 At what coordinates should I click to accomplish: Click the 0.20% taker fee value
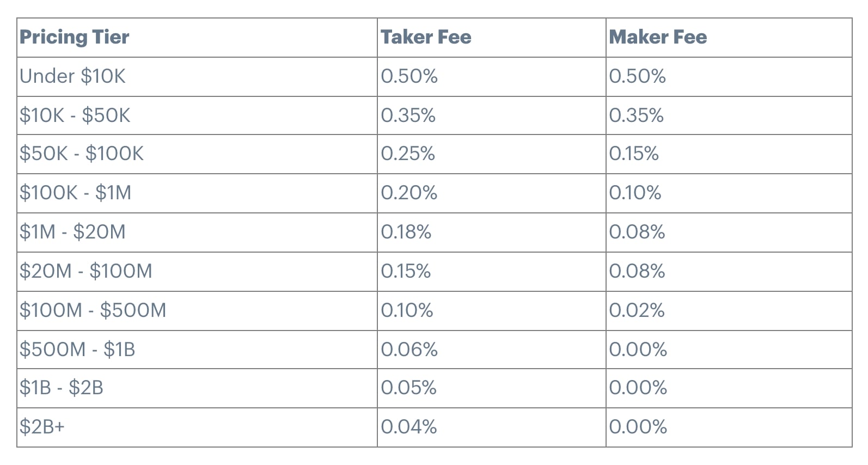coord(409,193)
